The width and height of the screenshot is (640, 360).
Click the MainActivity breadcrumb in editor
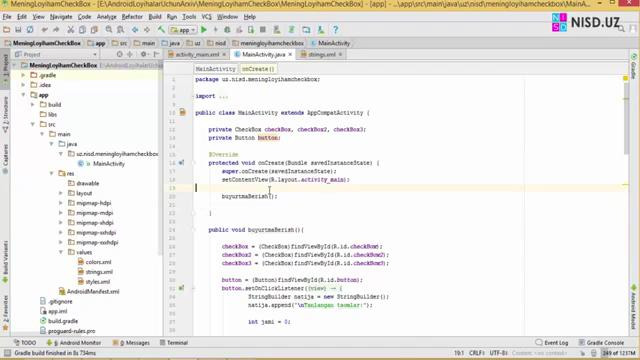point(216,69)
